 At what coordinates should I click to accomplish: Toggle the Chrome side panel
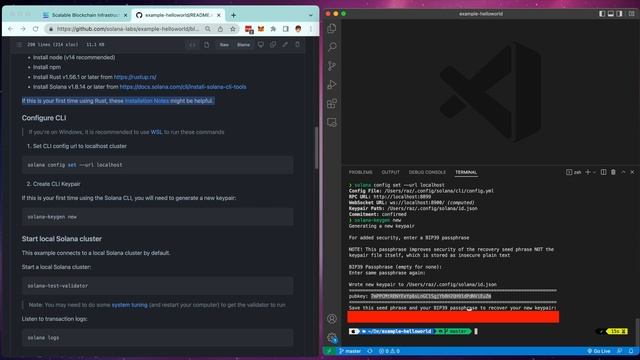pos(285,29)
